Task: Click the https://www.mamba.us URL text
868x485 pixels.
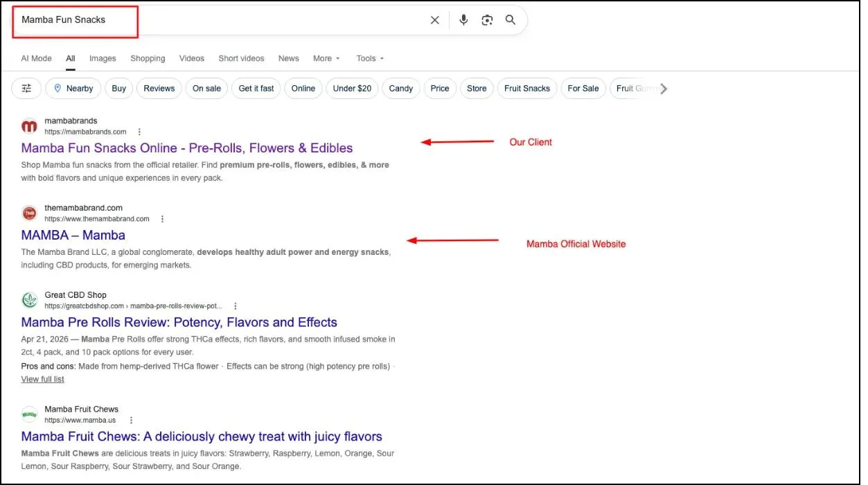Action: 80,420
